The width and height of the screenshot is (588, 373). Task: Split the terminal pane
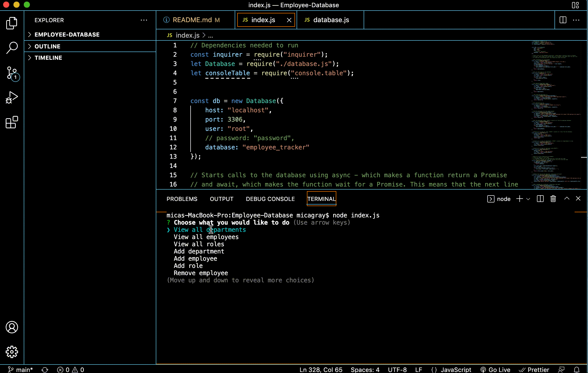pos(540,199)
